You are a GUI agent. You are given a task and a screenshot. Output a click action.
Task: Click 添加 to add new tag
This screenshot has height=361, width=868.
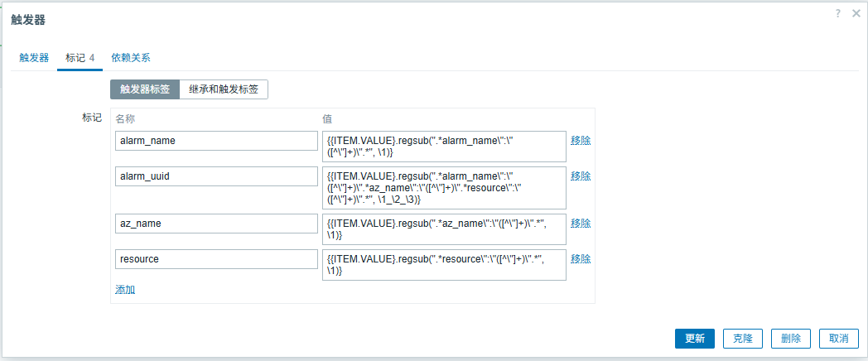point(125,290)
